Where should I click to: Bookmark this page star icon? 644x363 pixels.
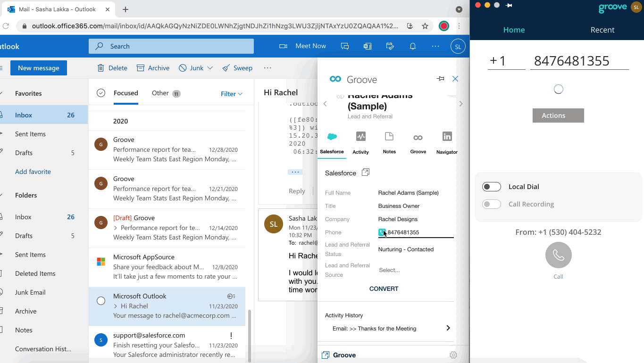(425, 26)
